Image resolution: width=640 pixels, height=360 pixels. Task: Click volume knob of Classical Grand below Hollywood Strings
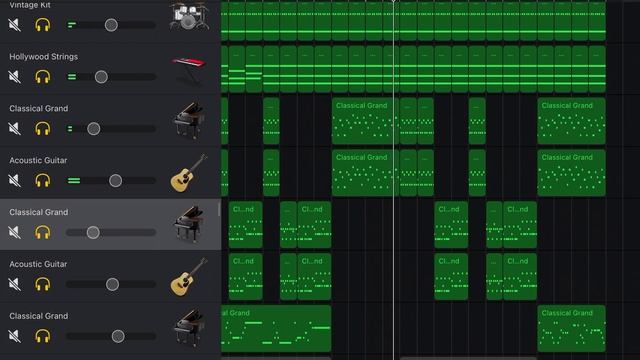(93, 129)
